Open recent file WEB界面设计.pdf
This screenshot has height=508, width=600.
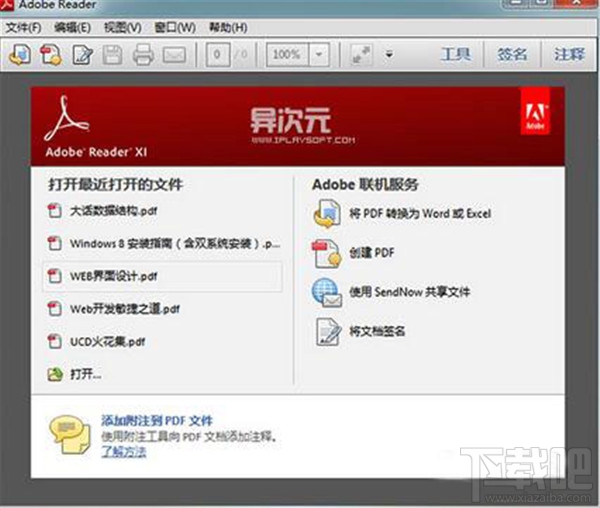[x=163, y=276]
